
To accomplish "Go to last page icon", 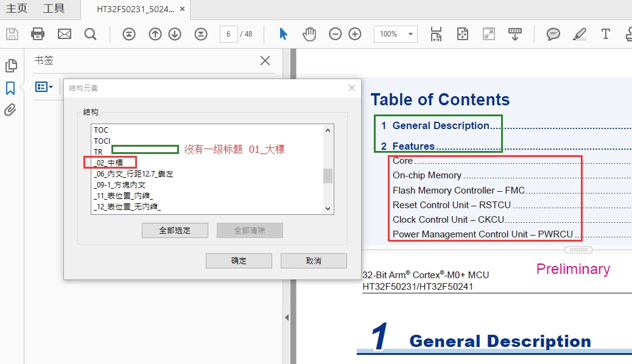I will tap(201, 34).
